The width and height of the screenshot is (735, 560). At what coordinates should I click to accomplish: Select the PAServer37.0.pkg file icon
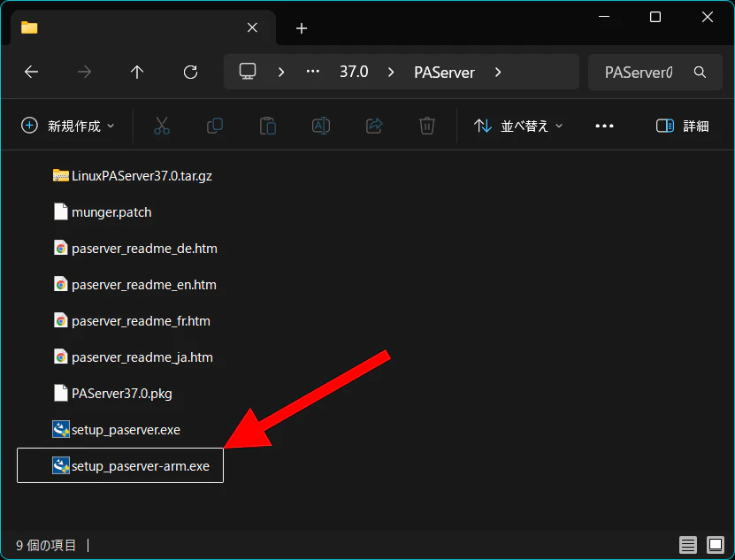point(60,393)
